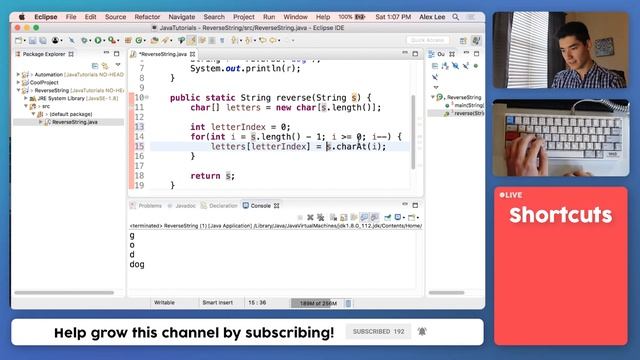Click the New file wizard icon

[x=18, y=40]
